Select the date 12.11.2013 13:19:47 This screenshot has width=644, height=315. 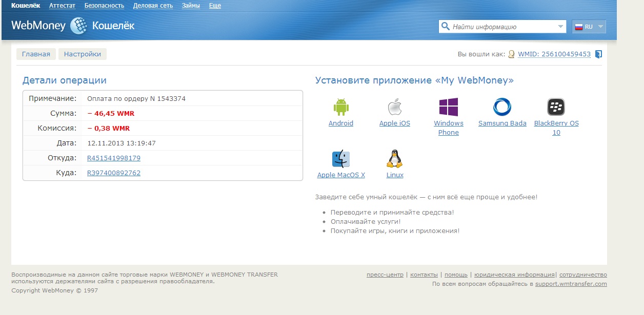pyautogui.click(x=122, y=143)
